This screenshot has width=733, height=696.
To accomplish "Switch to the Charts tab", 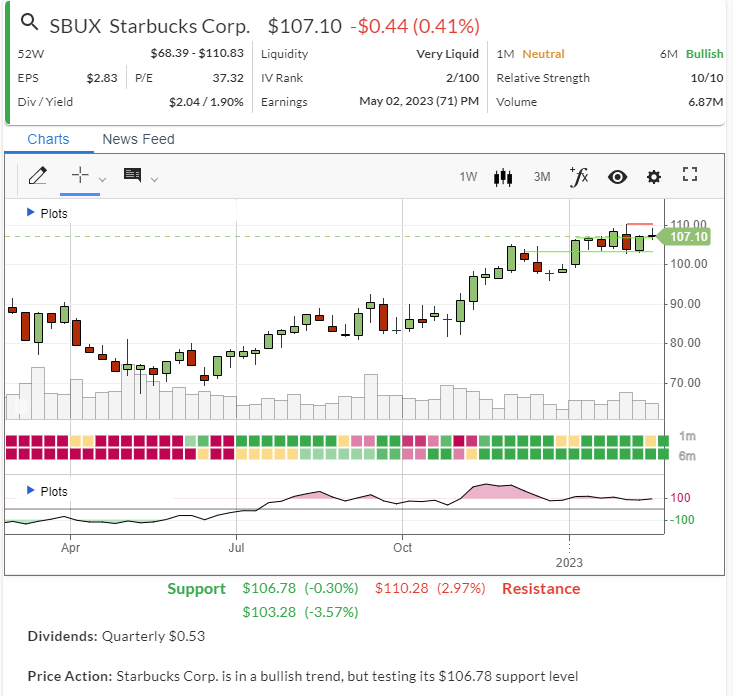I will click(48, 139).
